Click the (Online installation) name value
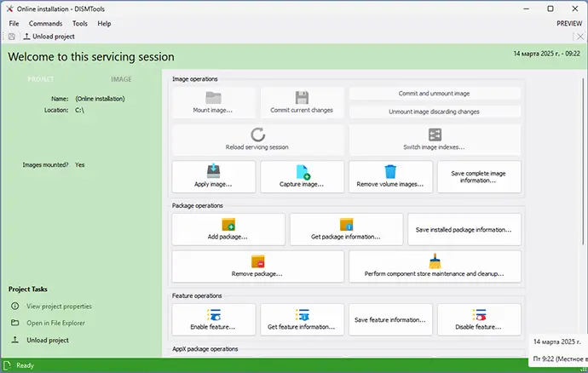The width and height of the screenshot is (588, 373). (100, 99)
